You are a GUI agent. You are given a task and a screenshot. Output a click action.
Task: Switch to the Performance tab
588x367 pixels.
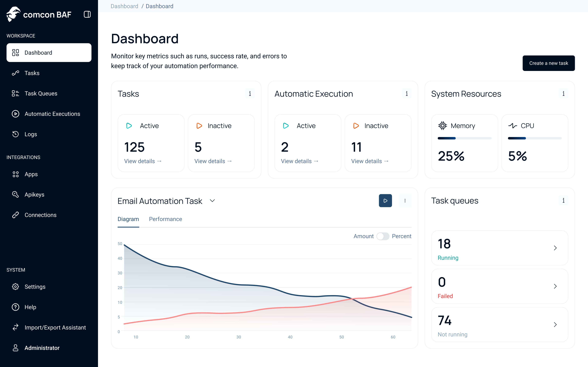click(x=166, y=219)
